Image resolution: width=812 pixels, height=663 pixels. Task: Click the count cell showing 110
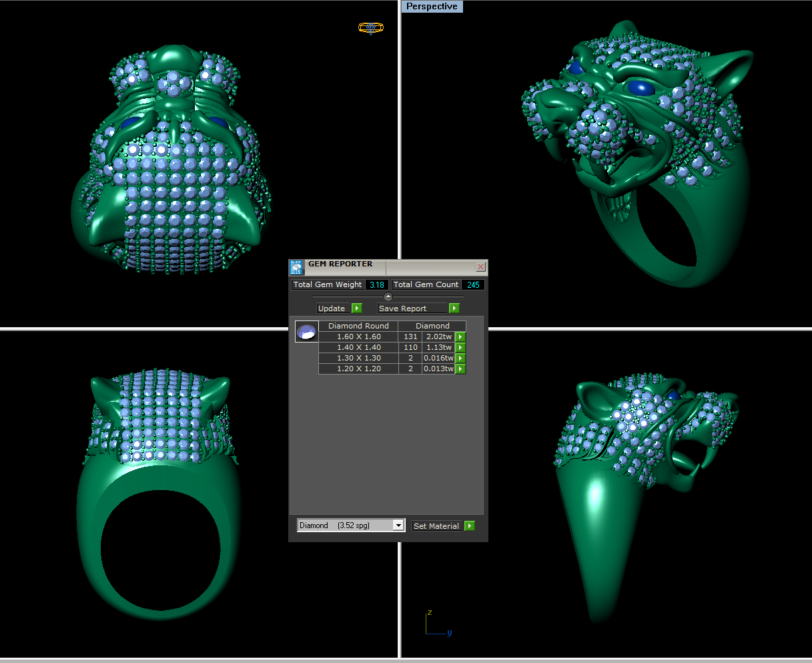click(410, 348)
